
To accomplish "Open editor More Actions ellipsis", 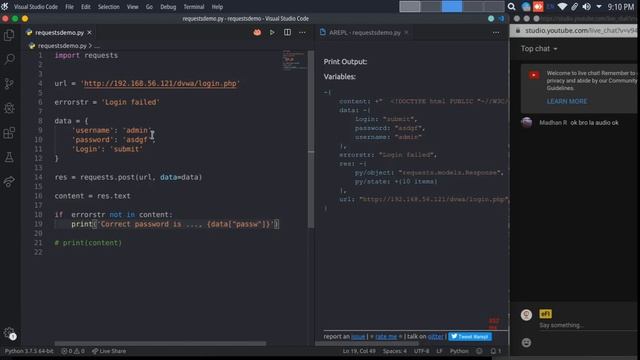I will (x=302, y=33).
